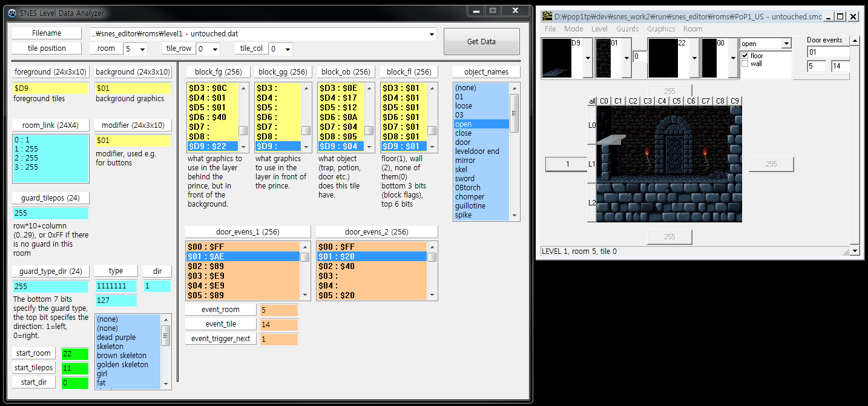Image resolution: width=868 pixels, height=406 pixels.
Task: Select column C0 header
Action: pos(604,101)
